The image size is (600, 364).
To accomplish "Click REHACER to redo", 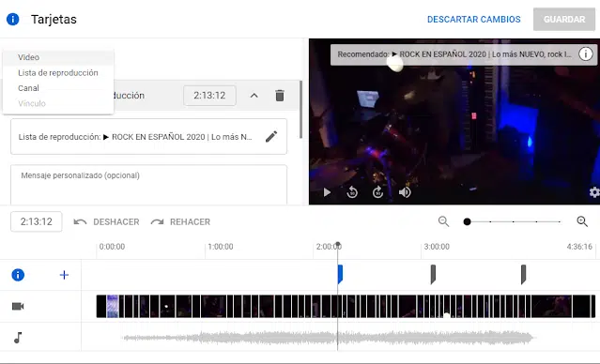I will (180, 221).
